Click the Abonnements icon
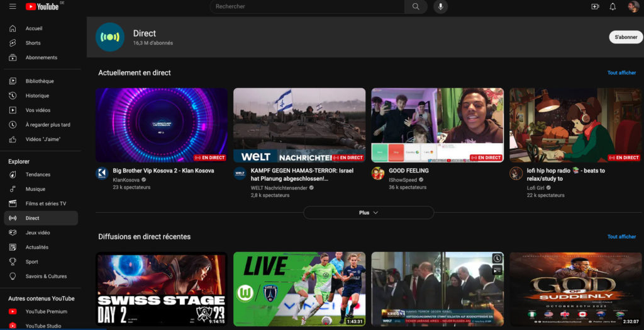This screenshot has width=644, height=330. pos(13,57)
